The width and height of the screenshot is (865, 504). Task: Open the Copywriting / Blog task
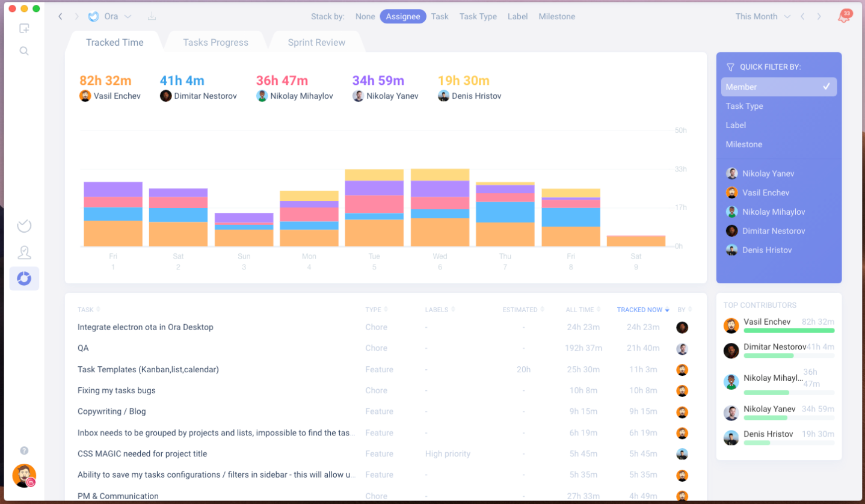point(112,411)
